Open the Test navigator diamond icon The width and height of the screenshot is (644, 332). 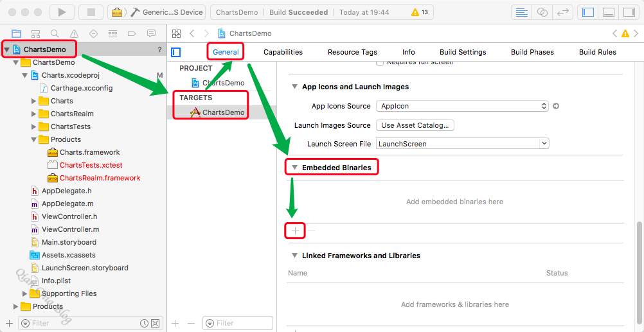tap(93, 33)
